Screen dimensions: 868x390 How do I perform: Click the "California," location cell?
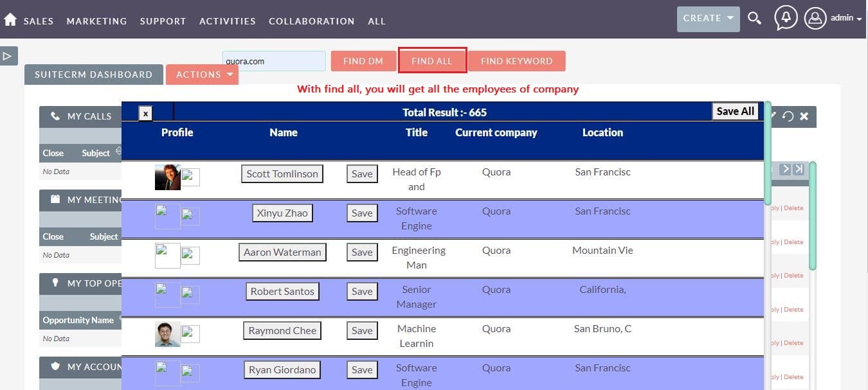pyautogui.click(x=602, y=289)
